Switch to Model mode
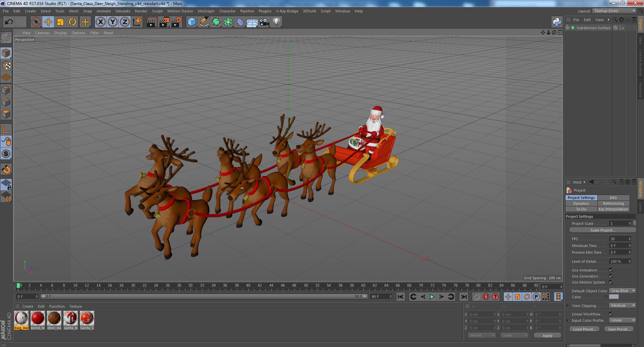The height and width of the screenshot is (347, 644). click(x=6, y=53)
